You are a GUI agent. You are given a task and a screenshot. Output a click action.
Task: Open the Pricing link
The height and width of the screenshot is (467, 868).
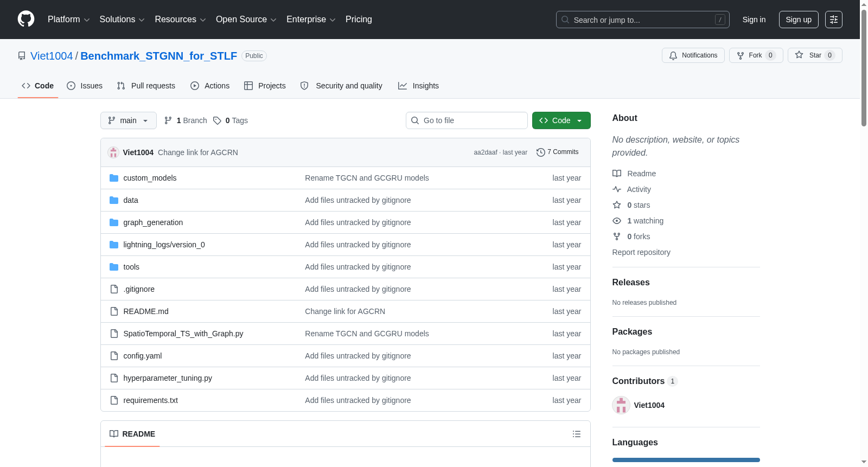point(359,20)
